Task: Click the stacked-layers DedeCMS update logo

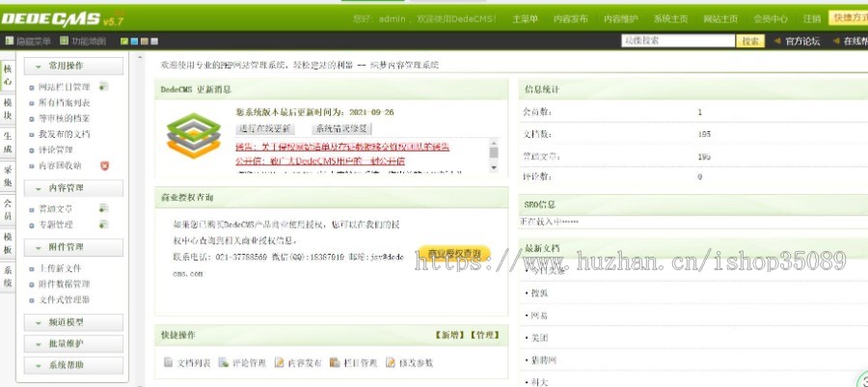Action: pyautogui.click(x=193, y=135)
